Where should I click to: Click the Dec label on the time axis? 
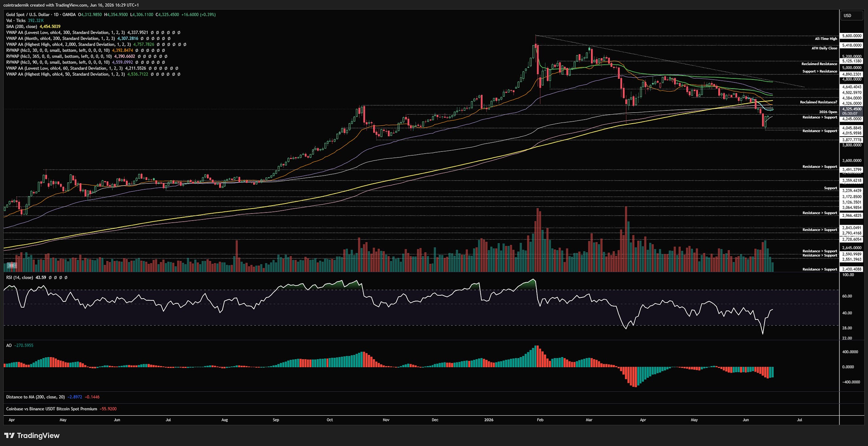[x=435, y=420]
